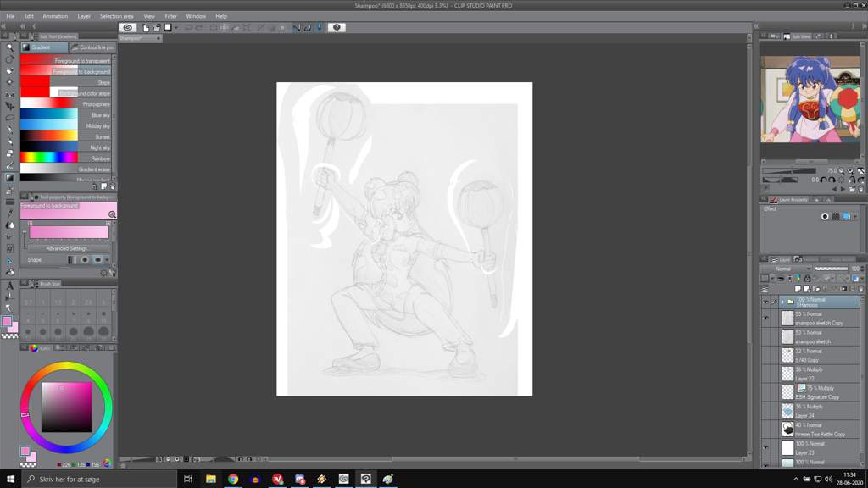Expand the Shampoo layer folder
This screenshot has width=868, height=488.
(x=782, y=302)
